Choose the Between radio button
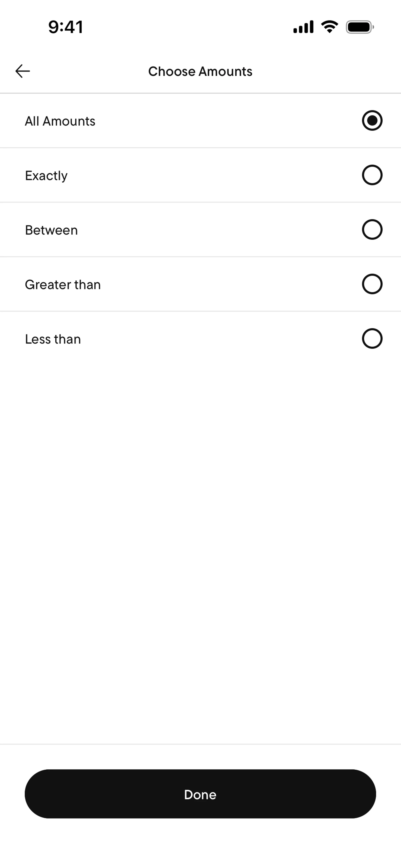The image size is (401, 868). click(x=372, y=229)
